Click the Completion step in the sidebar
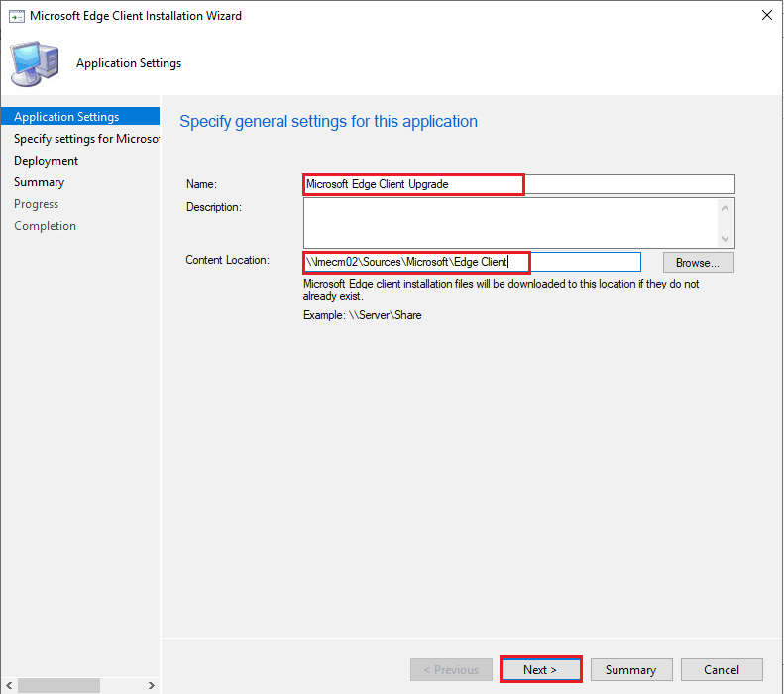Image resolution: width=784 pixels, height=694 pixels. [x=46, y=226]
